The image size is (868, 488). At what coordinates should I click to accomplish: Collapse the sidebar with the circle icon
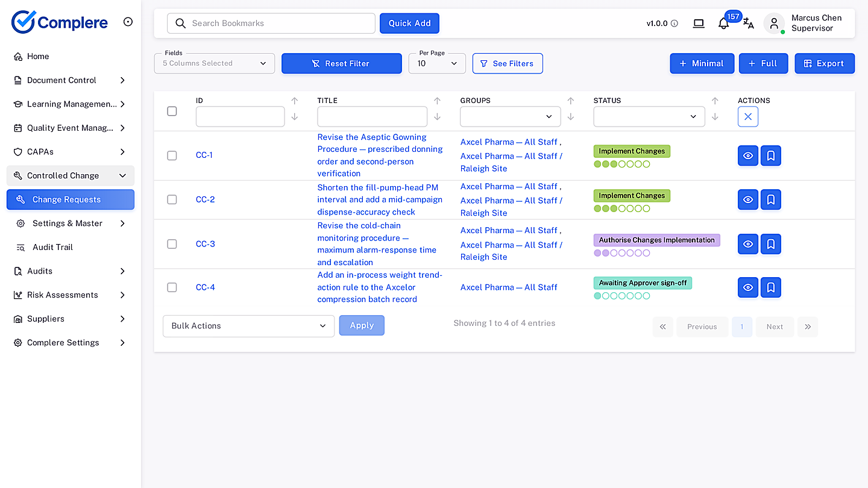pyautogui.click(x=128, y=22)
